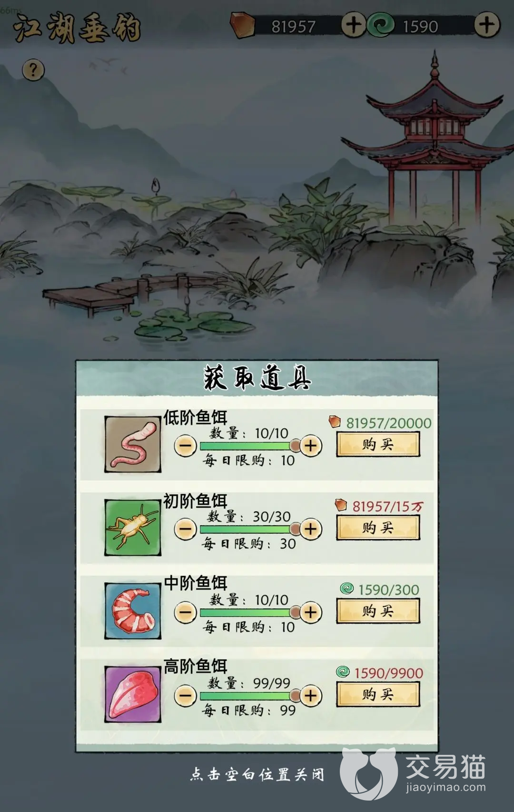Screen dimensions: 514x812
Task: Select the 初阶鱼饵 cricket bait icon
Action: [x=133, y=528]
